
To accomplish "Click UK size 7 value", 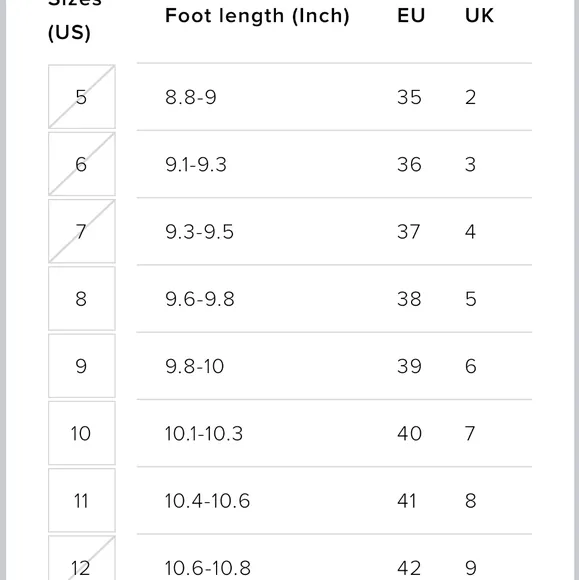I will coord(470,434).
